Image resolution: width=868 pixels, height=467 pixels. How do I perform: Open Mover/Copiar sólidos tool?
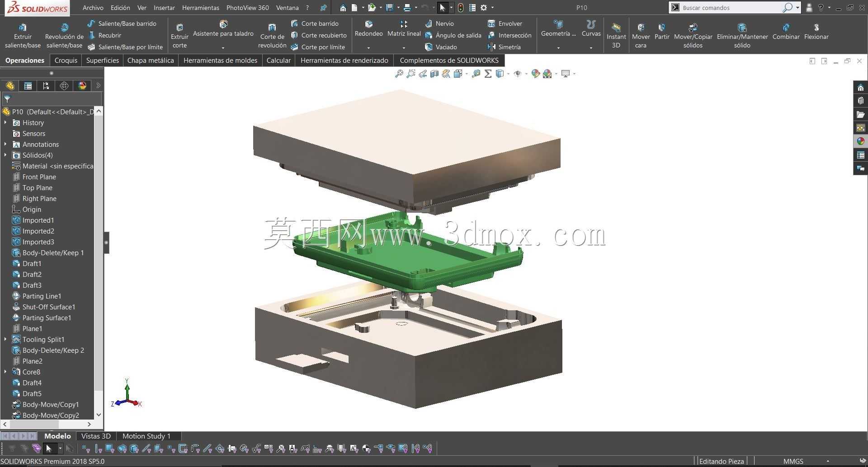(x=693, y=35)
